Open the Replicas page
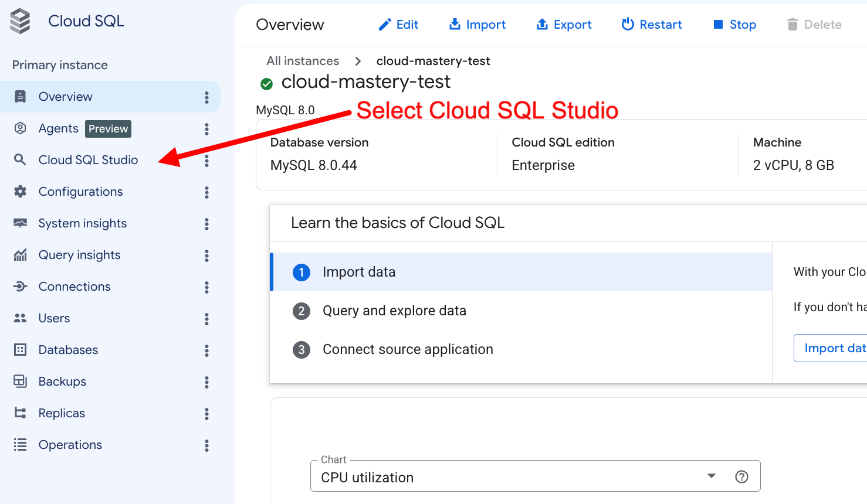The image size is (867, 504). pos(110,413)
